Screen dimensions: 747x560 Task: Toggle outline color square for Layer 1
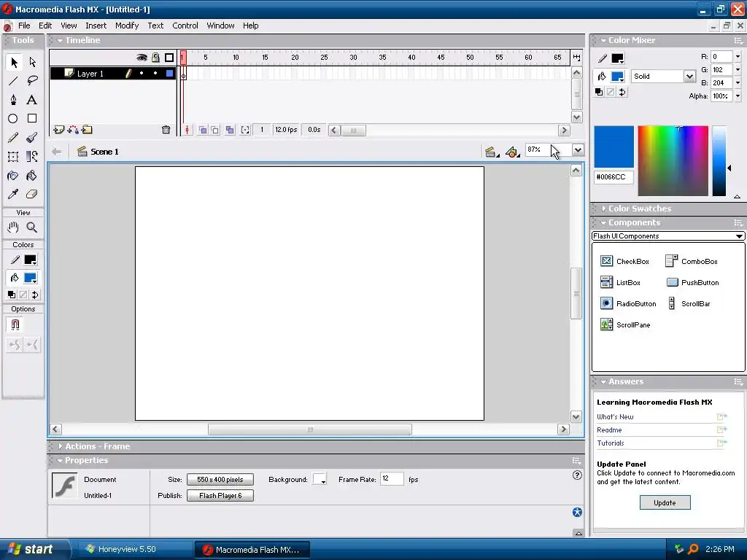click(x=169, y=74)
